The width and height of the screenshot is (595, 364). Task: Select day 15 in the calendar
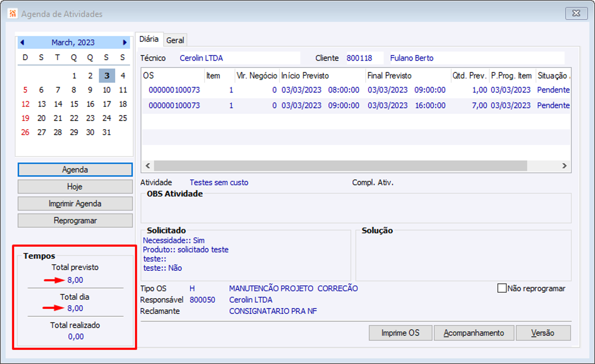74,104
